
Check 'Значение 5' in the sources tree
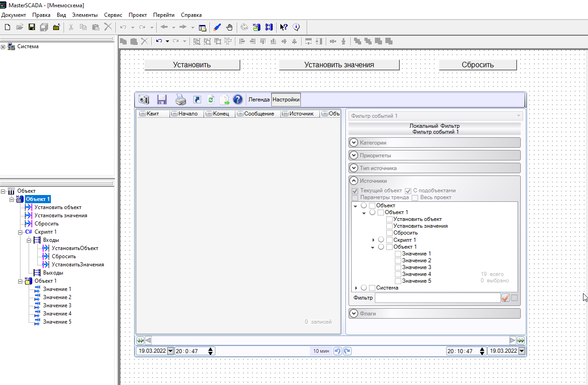(x=398, y=281)
